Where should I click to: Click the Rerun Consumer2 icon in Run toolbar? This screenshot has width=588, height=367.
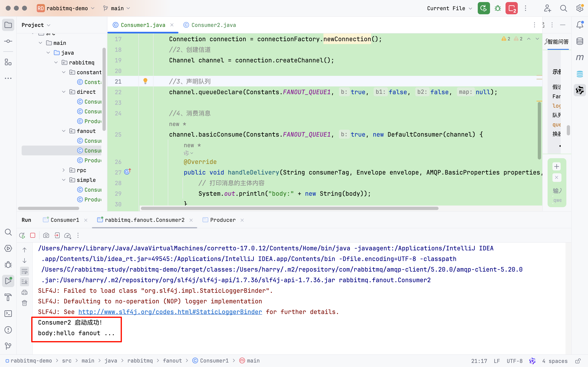[x=22, y=235]
